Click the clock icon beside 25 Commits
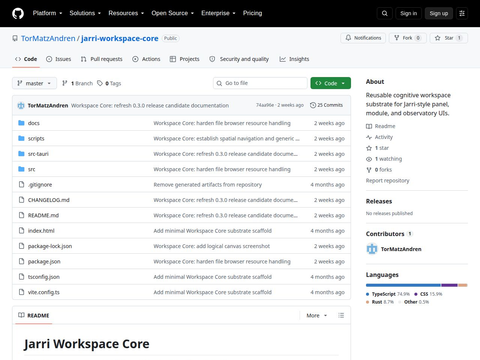Viewport: 480px width, 360px height. coord(313,105)
